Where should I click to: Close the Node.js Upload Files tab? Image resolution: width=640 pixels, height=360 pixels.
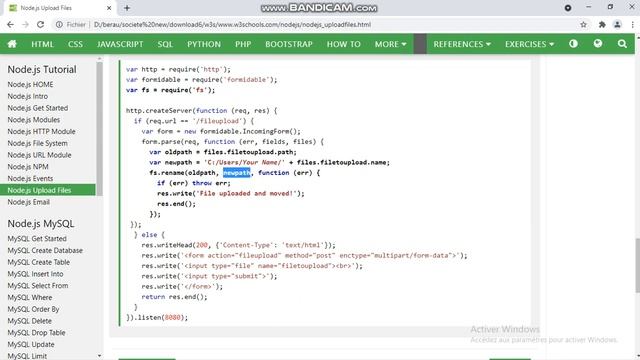109,8
